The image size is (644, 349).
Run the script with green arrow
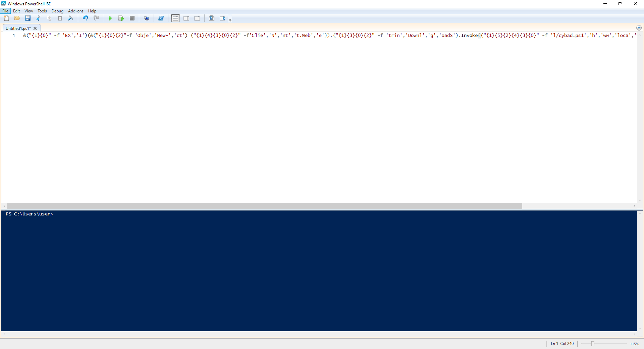(x=110, y=18)
